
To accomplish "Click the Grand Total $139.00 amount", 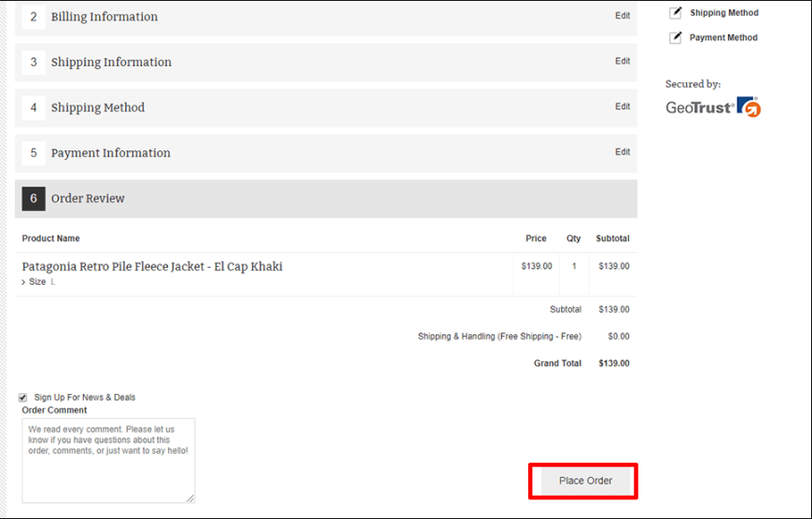I will tap(614, 363).
